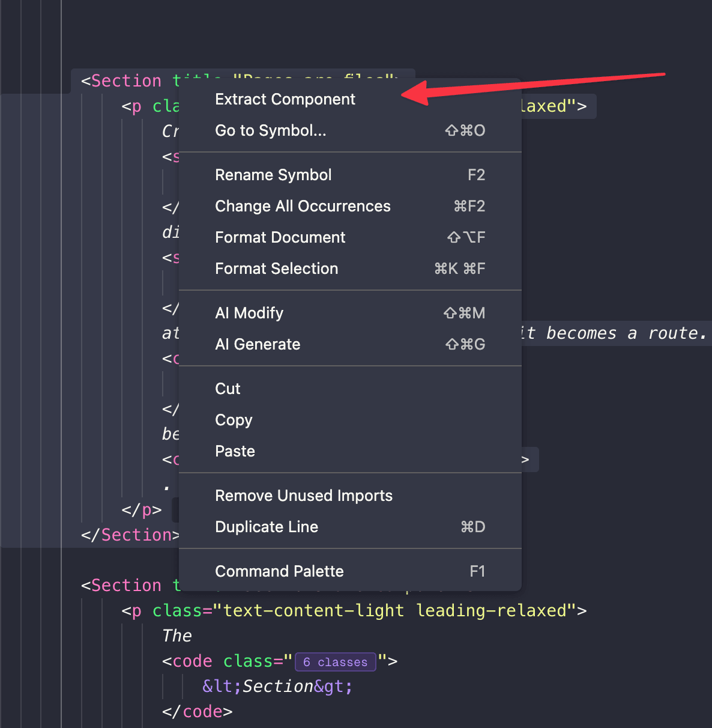Open the Command Palette
Image resolution: width=712 pixels, height=728 pixels.
tap(279, 571)
